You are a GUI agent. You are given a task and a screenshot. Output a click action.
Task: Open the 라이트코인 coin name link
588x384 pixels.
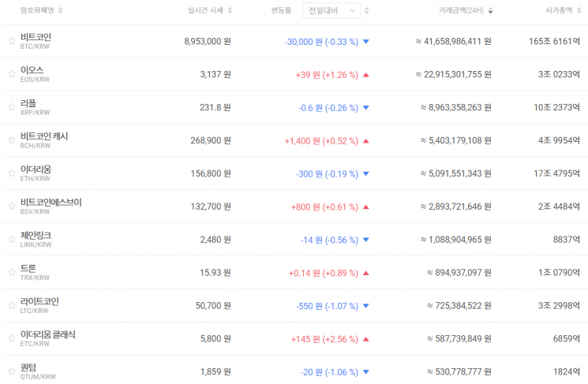[39, 301]
